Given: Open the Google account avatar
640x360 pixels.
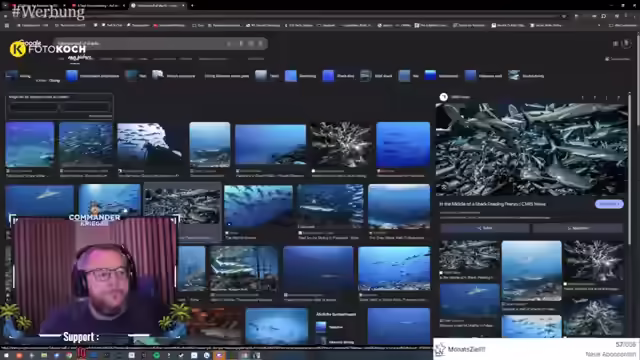Looking at the screenshot, I should tap(627, 43).
